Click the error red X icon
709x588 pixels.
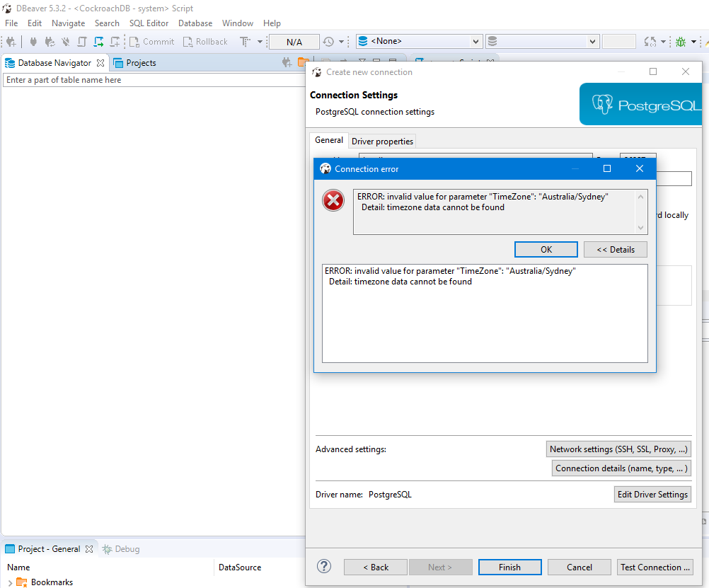(333, 200)
